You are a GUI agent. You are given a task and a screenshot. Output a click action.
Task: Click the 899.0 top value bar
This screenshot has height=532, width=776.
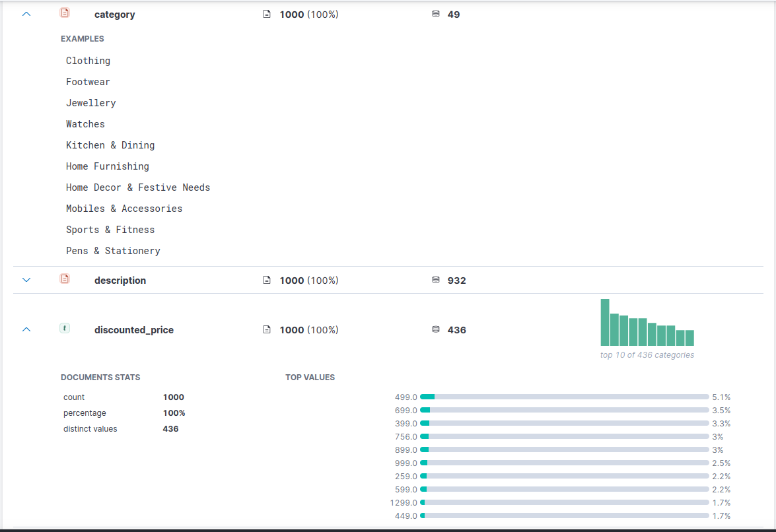tap(565, 450)
